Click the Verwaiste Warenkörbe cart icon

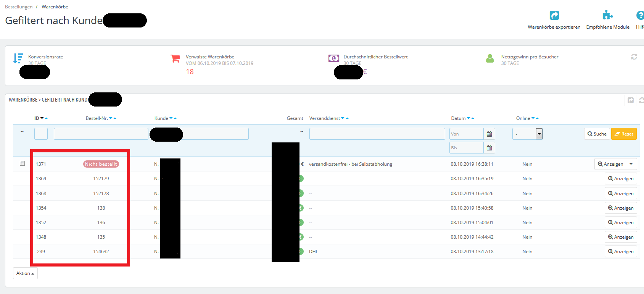175,58
